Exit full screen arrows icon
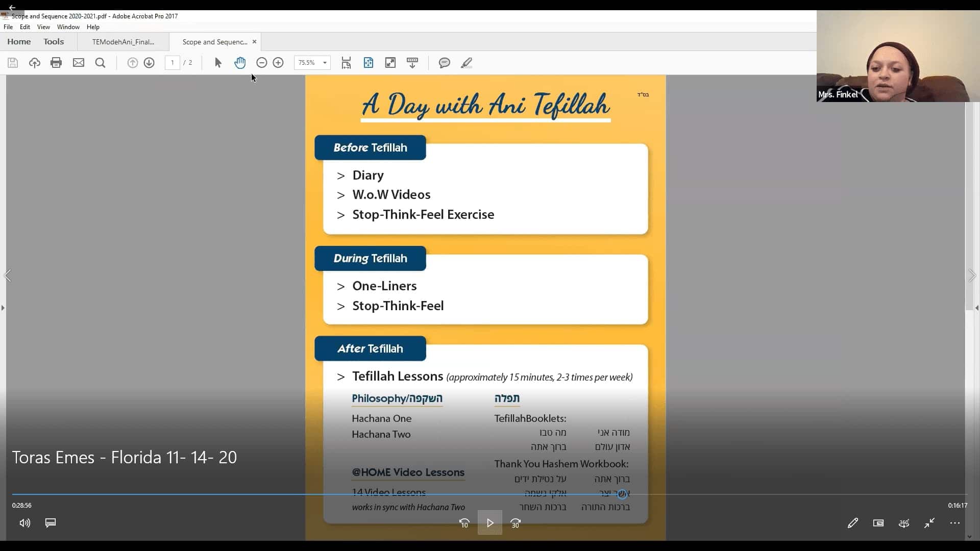 pos(929,523)
